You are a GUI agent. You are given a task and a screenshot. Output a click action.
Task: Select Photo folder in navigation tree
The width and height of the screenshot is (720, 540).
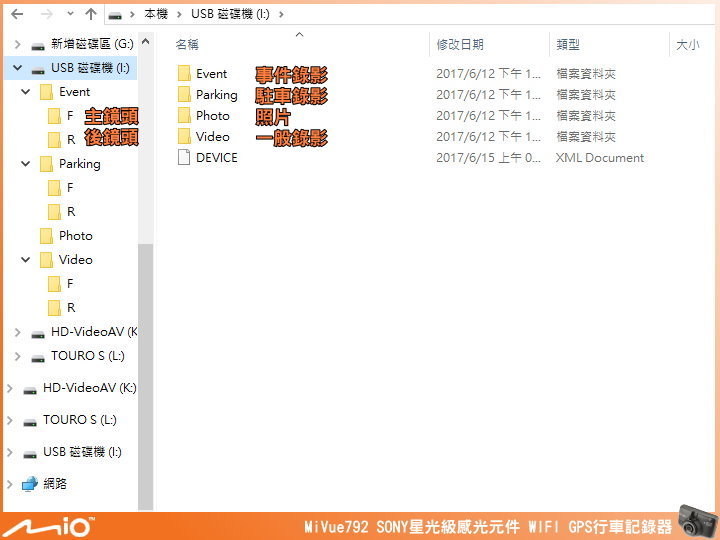click(x=75, y=236)
